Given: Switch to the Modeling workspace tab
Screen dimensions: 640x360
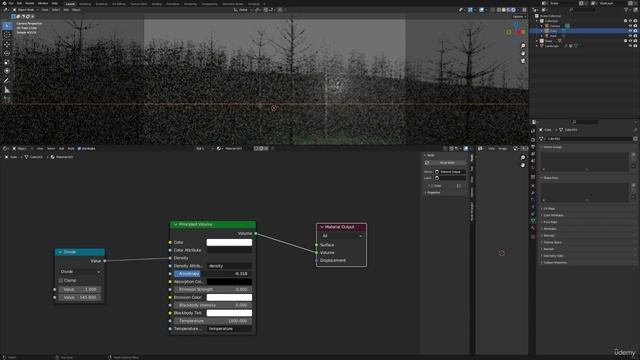Looking at the screenshot, I should 85,4.
